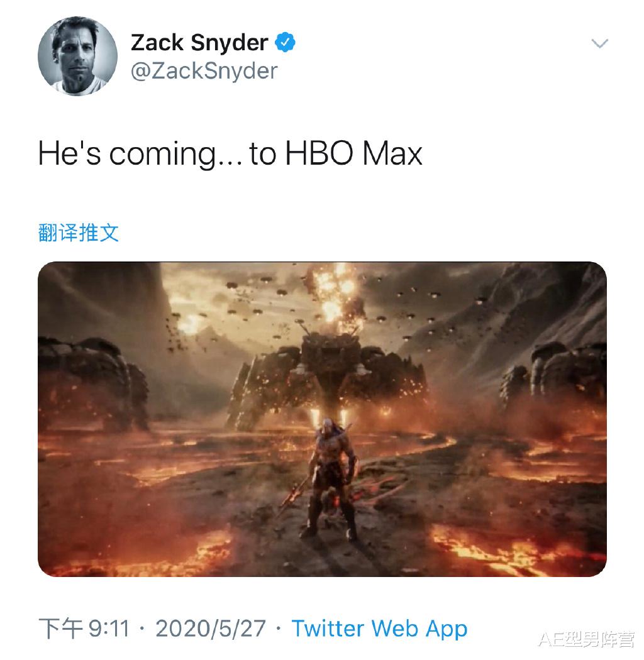Screen dimensions: 644x660
Task: Click the 下午9:11 timestamp
Action: (84, 629)
